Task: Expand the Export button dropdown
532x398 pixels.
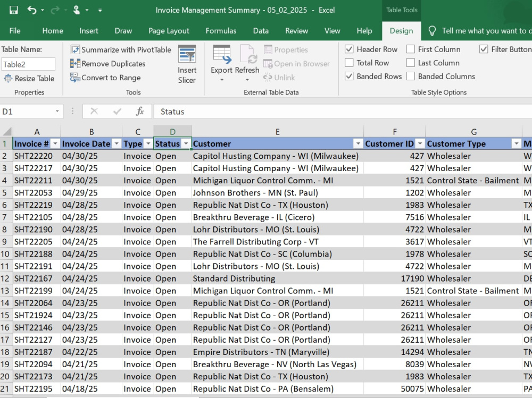Action: (222, 80)
